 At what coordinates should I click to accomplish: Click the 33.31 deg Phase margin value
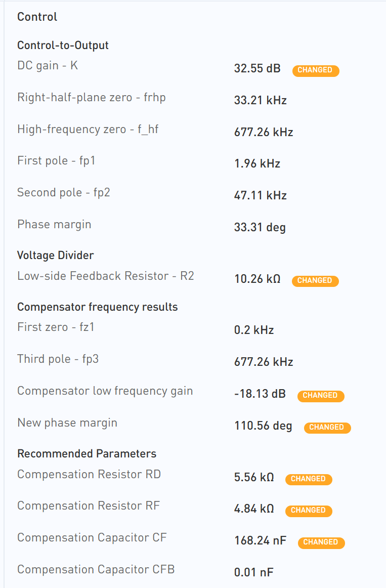click(x=260, y=227)
